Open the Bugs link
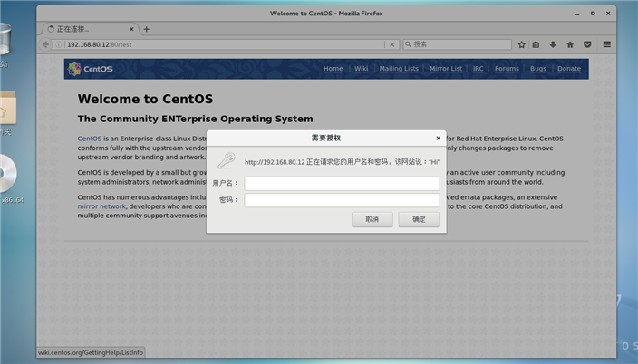This screenshot has width=638, height=364. pyautogui.click(x=538, y=68)
